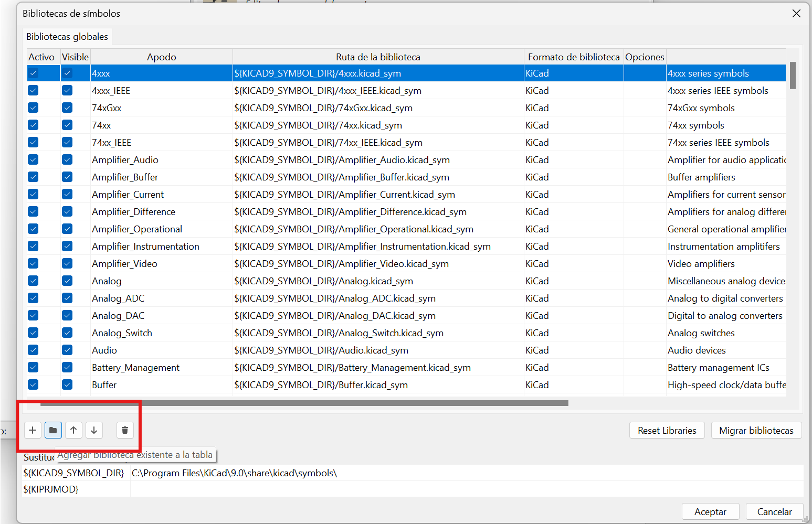
Task: Click the '4xxx series symbols' description
Action: pyautogui.click(x=726, y=73)
